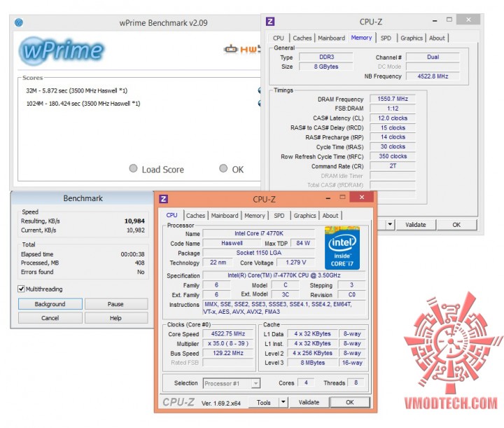Click the Level 3 cache 8 MBytes value
Screen dimensions: 504x428
tap(313, 363)
